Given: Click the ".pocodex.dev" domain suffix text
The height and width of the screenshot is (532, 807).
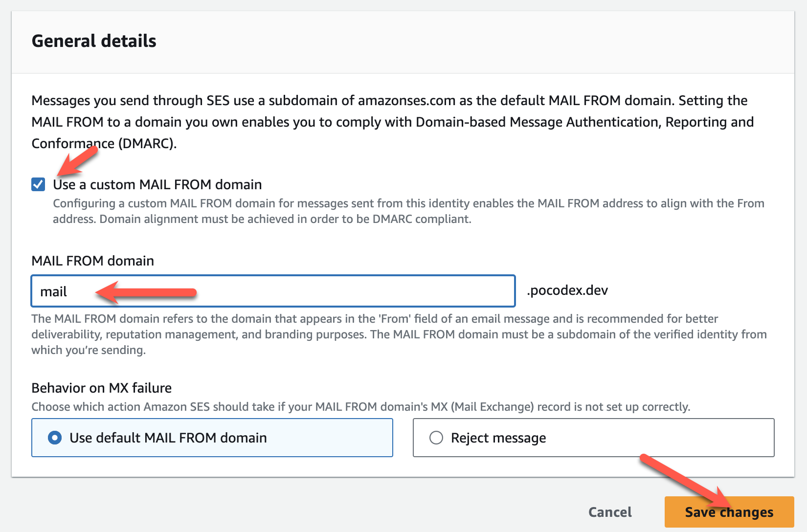Looking at the screenshot, I should pyautogui.click(x=567, y=290).
